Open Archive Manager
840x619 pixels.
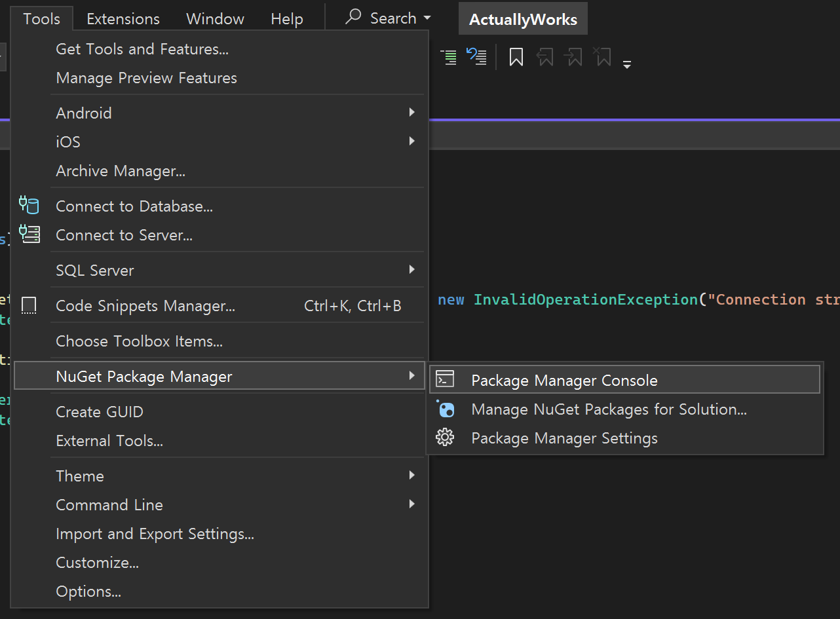[x=220, y=171]
